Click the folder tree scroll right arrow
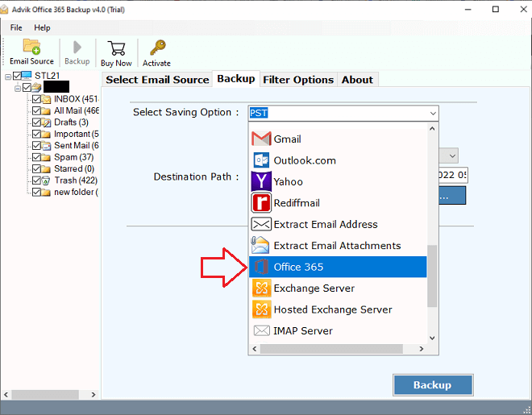 coord(94,395)
